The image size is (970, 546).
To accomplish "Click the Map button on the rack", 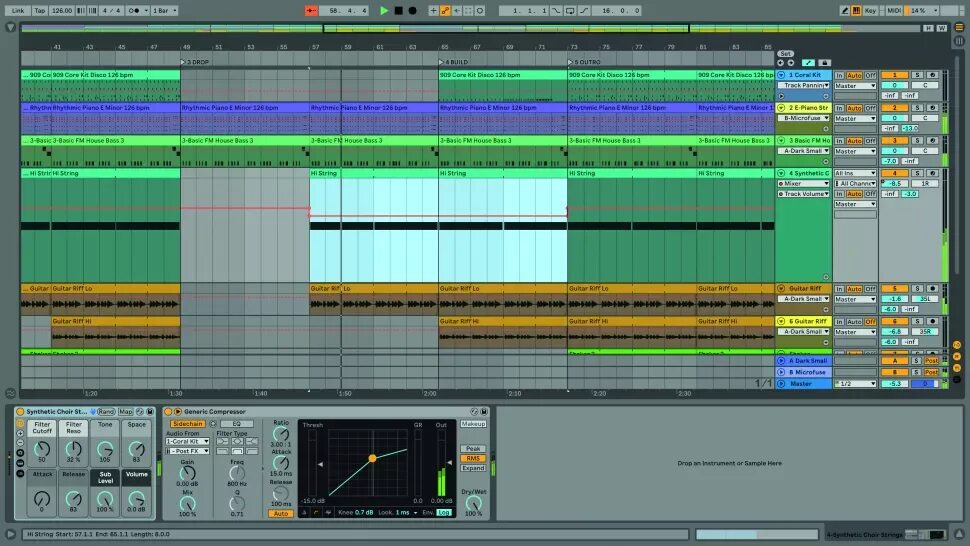I will [x=126, y=411].
